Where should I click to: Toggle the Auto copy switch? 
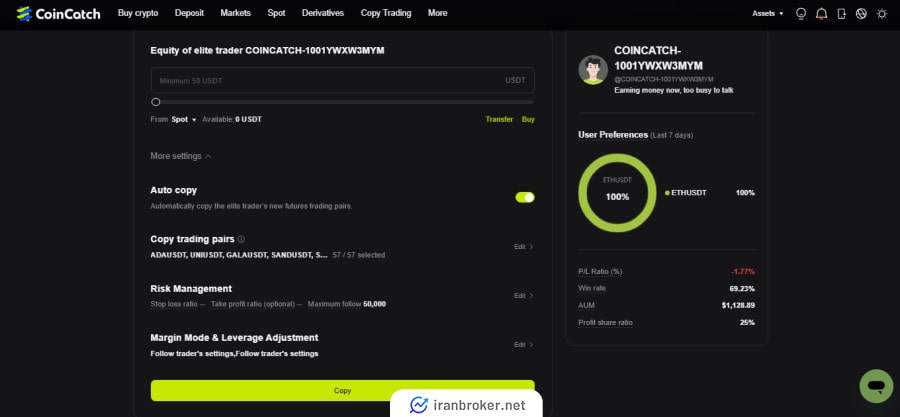[x=525, y=197]
